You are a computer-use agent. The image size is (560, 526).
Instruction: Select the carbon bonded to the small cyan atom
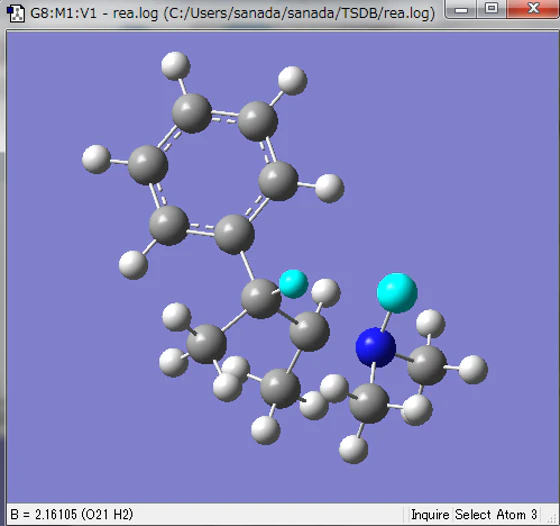261,299
